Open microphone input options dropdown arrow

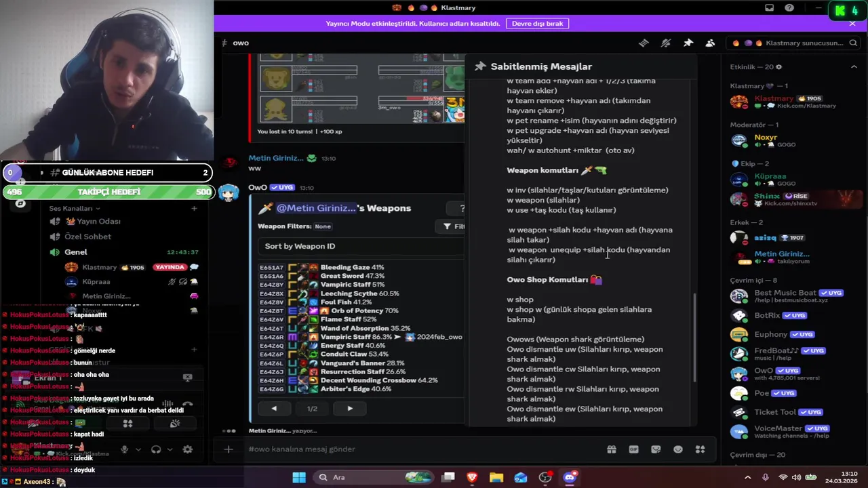(138, 449)
